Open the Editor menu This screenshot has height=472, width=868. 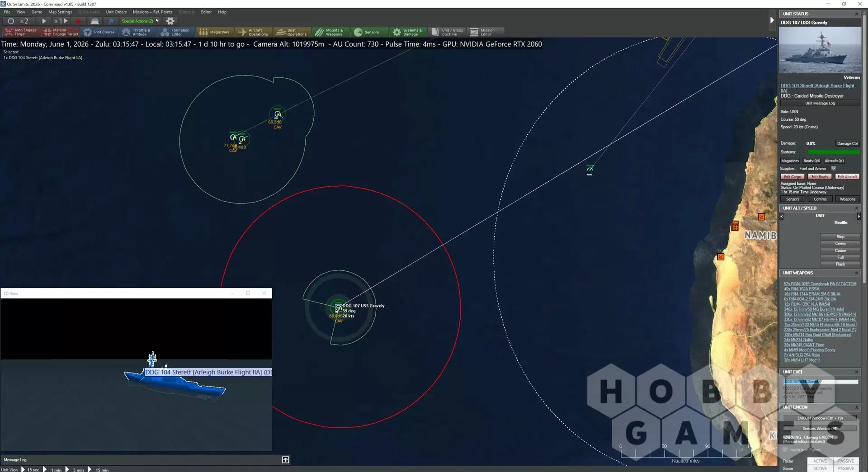[x=206, y=12]
